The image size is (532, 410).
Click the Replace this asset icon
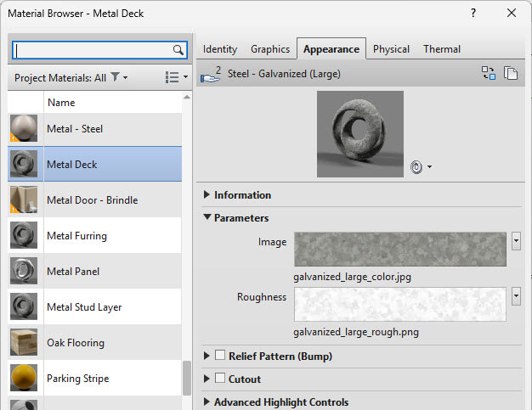489,73
